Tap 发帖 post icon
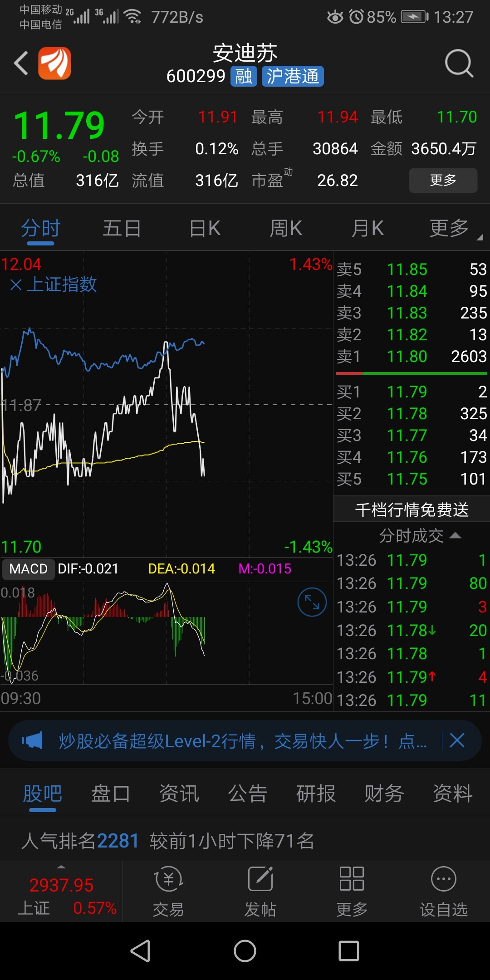The height and width of the screenshot is (980, 490). [x=260, y=892]
